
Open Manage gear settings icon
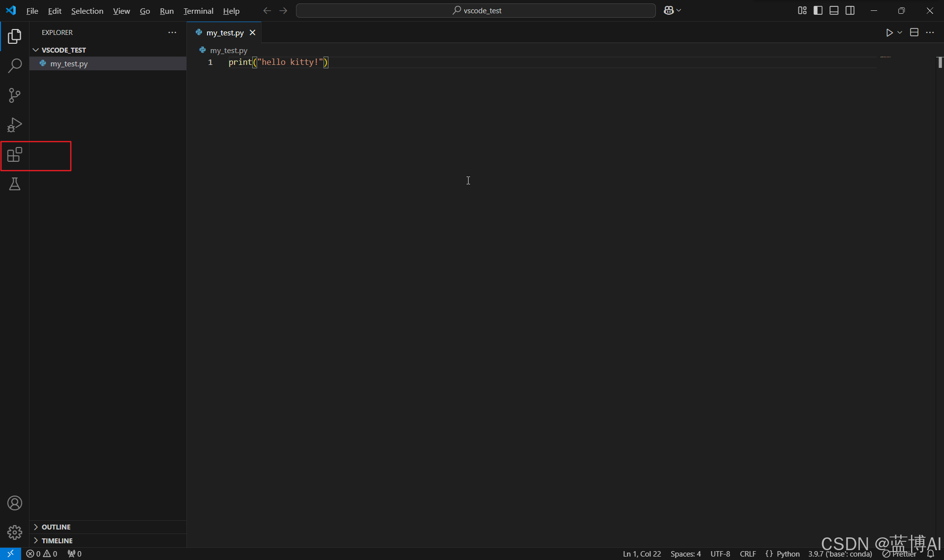15,532
